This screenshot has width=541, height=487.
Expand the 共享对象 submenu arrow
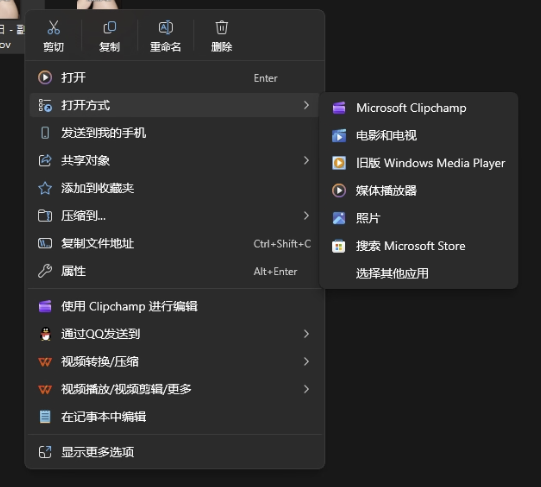pyautogui.click(x=306, y=160)
